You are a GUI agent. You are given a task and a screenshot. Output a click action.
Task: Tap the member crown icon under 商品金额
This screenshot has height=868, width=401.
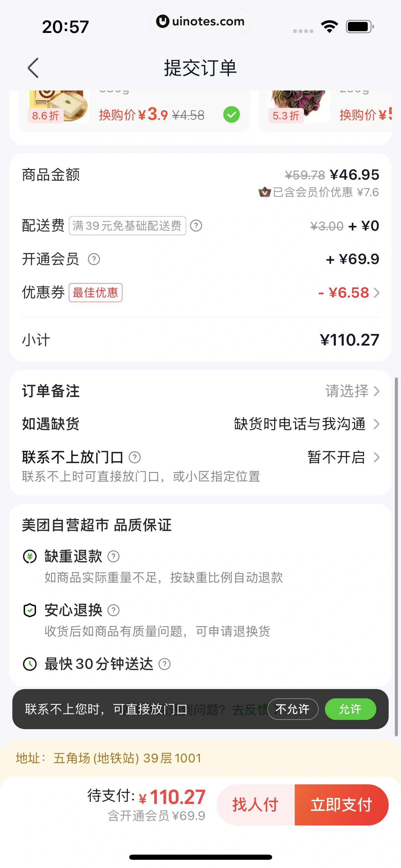265,192
